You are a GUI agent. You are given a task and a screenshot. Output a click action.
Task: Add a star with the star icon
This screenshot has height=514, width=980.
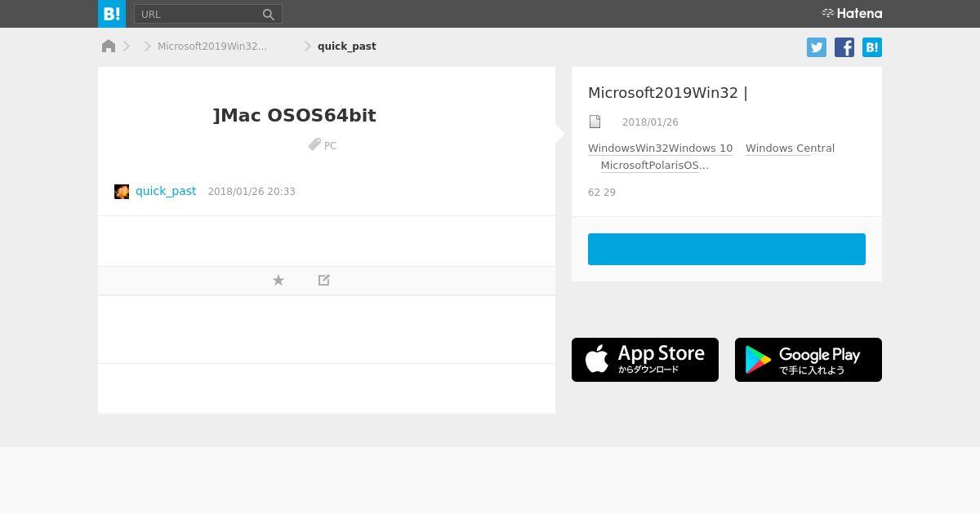pos(278,280)
